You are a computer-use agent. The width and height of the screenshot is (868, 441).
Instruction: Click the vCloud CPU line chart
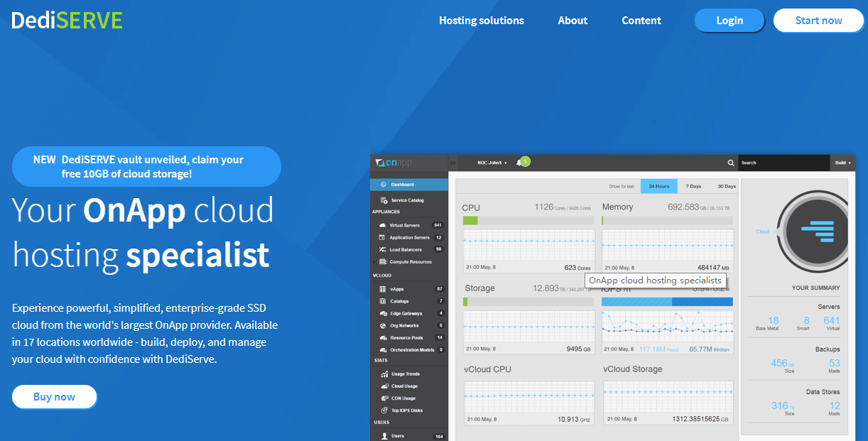point(528,398)
